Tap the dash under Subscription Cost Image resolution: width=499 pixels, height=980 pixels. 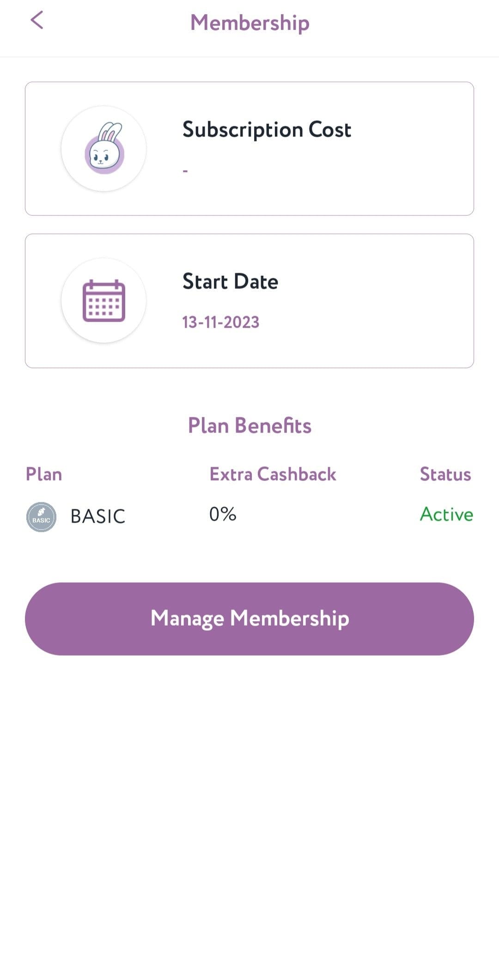(185, 171)
